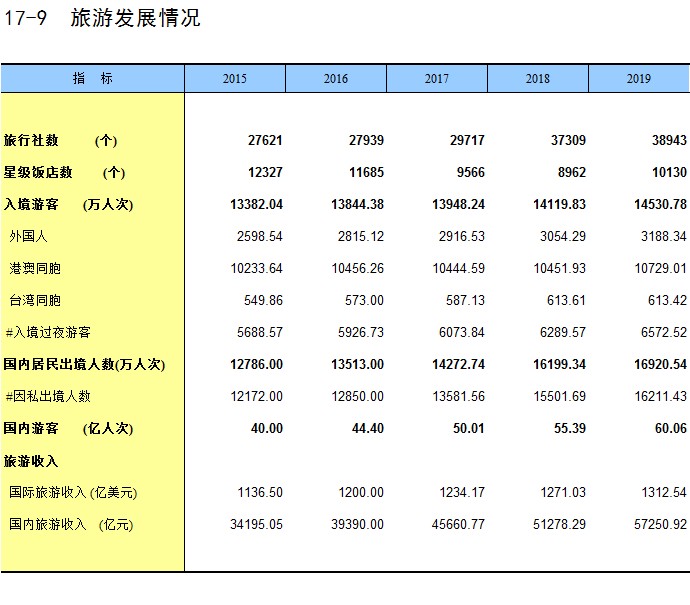
Task: Select the 2019 column header
Action: coord(639,78)
